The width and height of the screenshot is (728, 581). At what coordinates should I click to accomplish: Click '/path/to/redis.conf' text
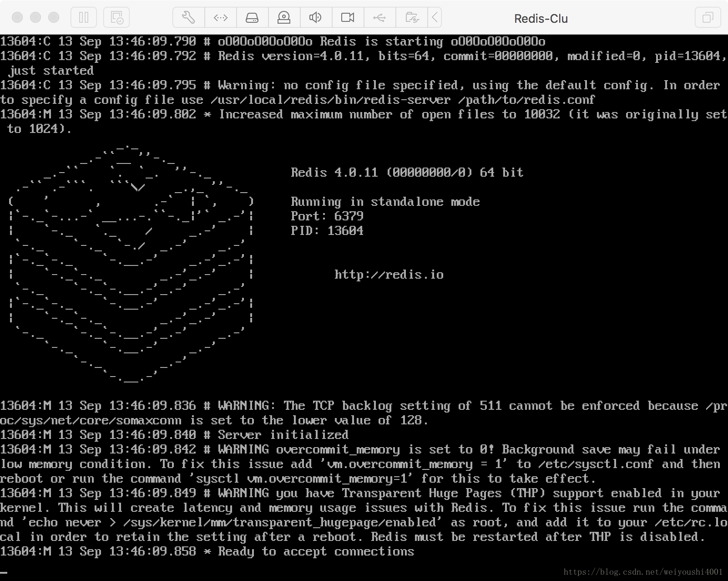(x=527, y=100)
